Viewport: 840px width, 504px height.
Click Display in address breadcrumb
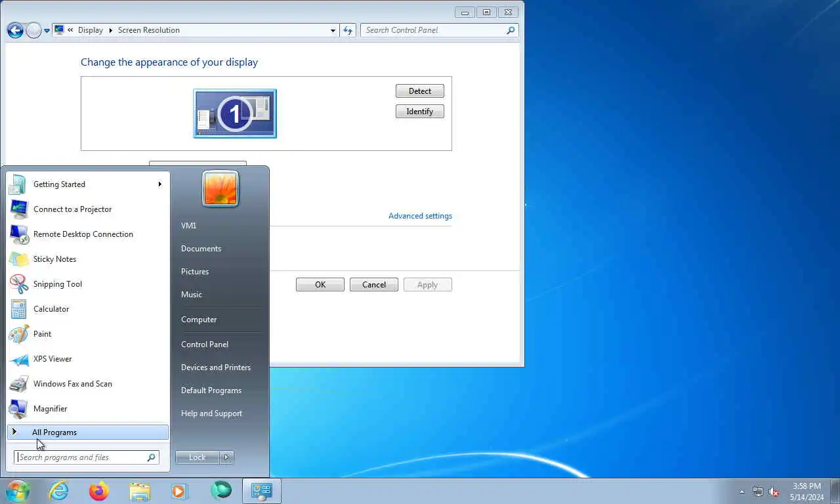90,30
